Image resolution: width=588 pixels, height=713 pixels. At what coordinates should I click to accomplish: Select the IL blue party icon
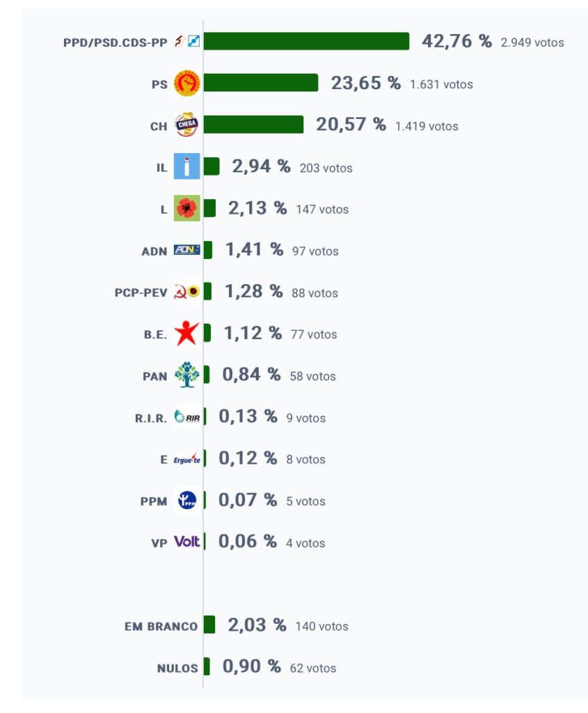(x=186, y=166)
